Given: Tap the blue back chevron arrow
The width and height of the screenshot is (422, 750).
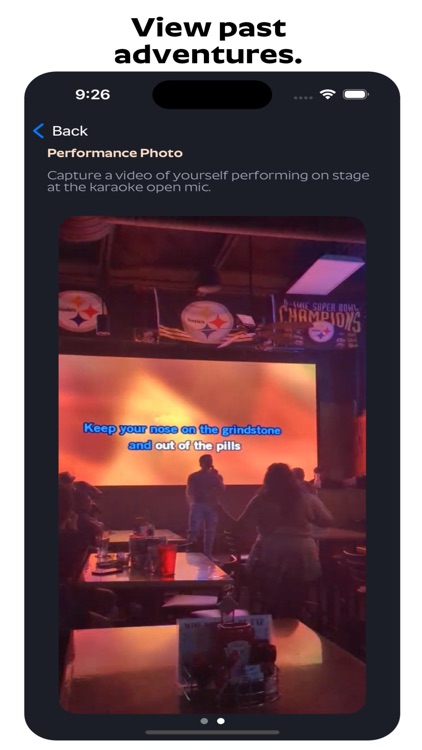Looking at the screenshot, I should pyautogui.click(x=39, y=131).
